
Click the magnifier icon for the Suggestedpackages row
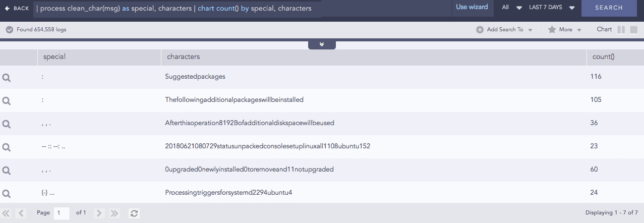(x=7, y=78)
